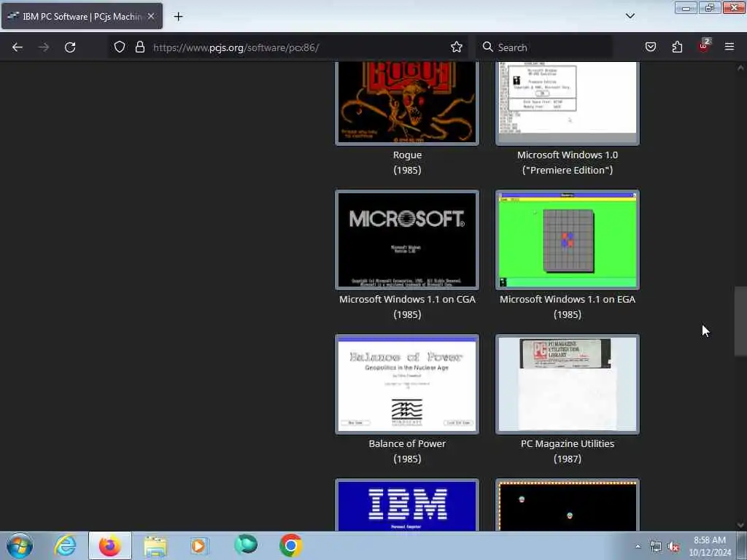Screen dimensions: 747x560
Task: Open the tracking protection shield icon
Action: (120, 47)
